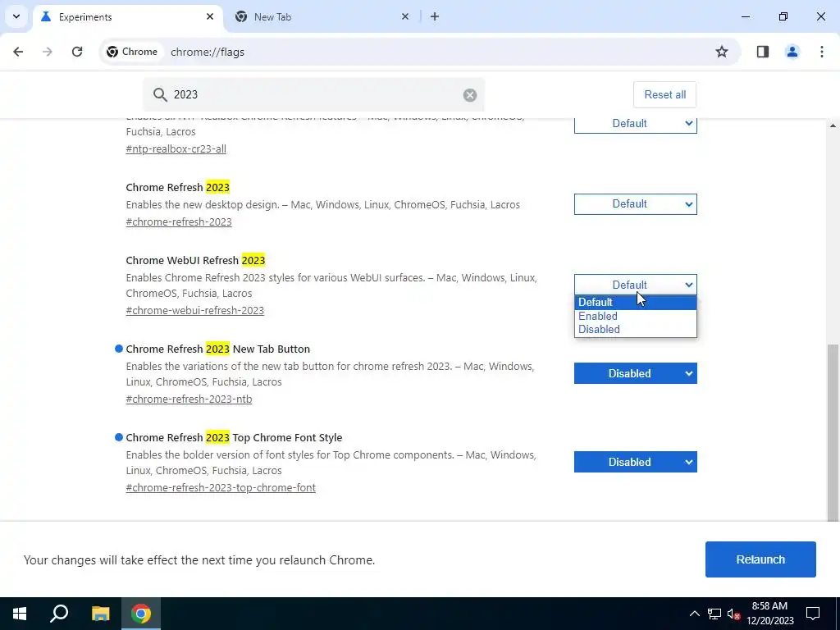Click the page vertical scrollbar thumb
Viewport: 840px width, 630px height.
[x=833, y=432]
